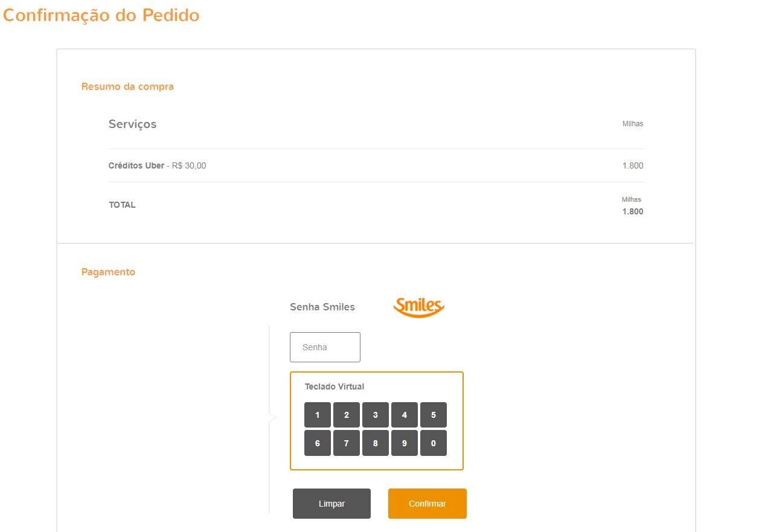The height and width of the screenshot is (532, 759).
Task: Choose digit 5 on the virtual keyboard
Action: 434,415
